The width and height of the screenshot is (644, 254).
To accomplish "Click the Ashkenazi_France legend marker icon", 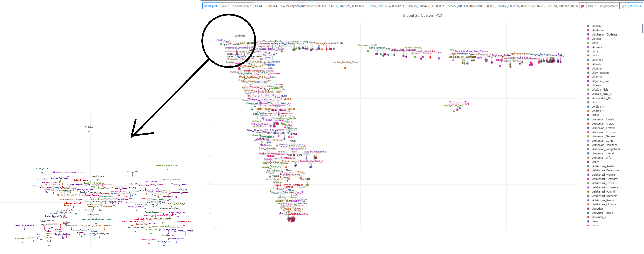I will coord(588,175).
